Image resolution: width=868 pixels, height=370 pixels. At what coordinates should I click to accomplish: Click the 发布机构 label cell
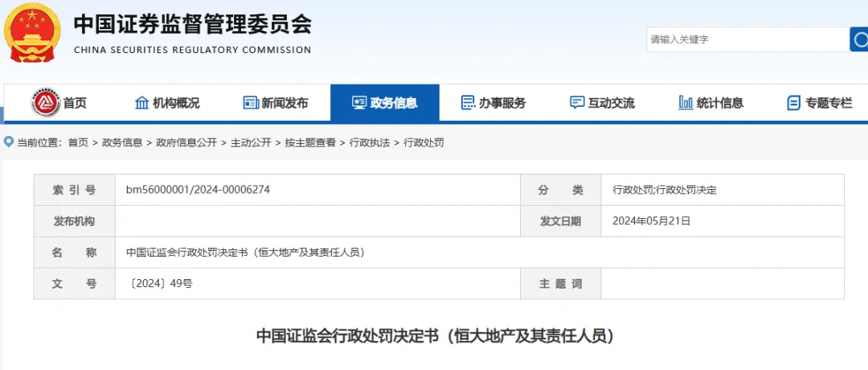(75, 221)
